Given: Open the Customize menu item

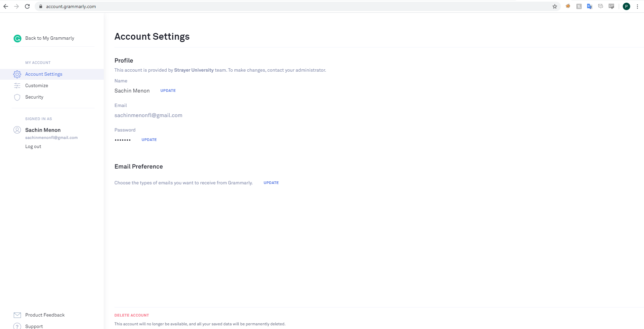Looking at the screenshot, I should pyautogui.click(x=36, y=85).
